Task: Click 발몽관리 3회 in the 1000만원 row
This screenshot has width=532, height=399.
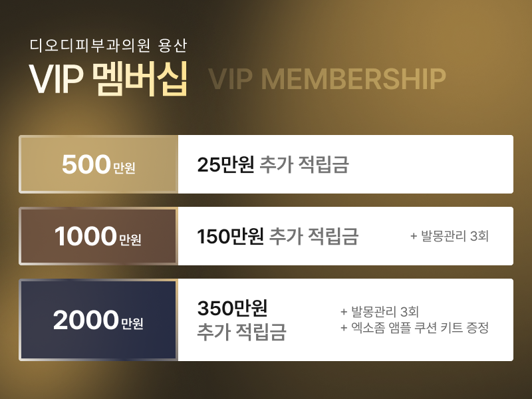Action: (x=450, y=236)
